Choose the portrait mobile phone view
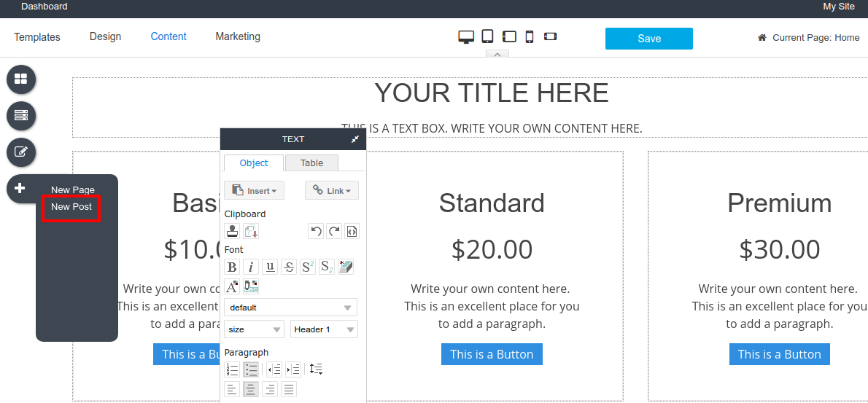This screenshot has width=868, height=403. coord(530,37)
